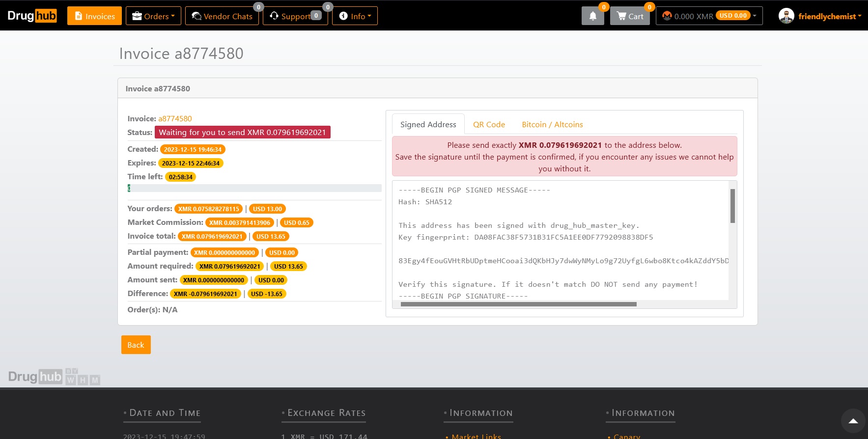Click the Support unread count badge
868x439 pixels.
click(x=316, y=15)
